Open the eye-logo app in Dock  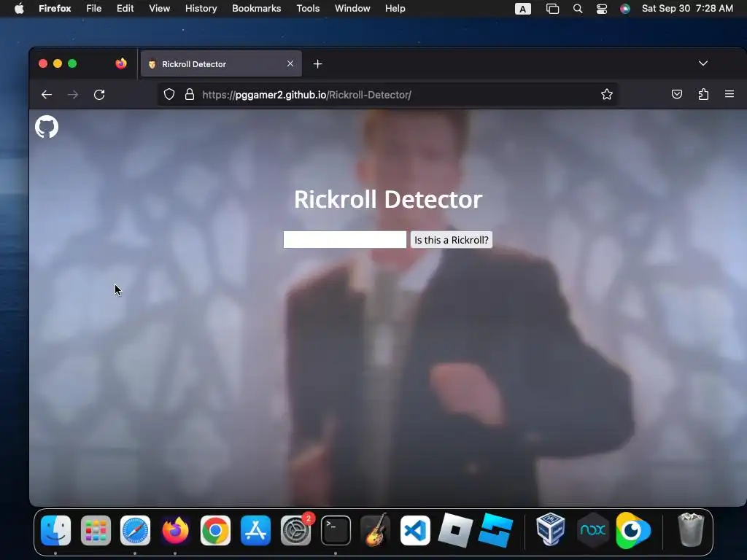(x=632, y=531)
